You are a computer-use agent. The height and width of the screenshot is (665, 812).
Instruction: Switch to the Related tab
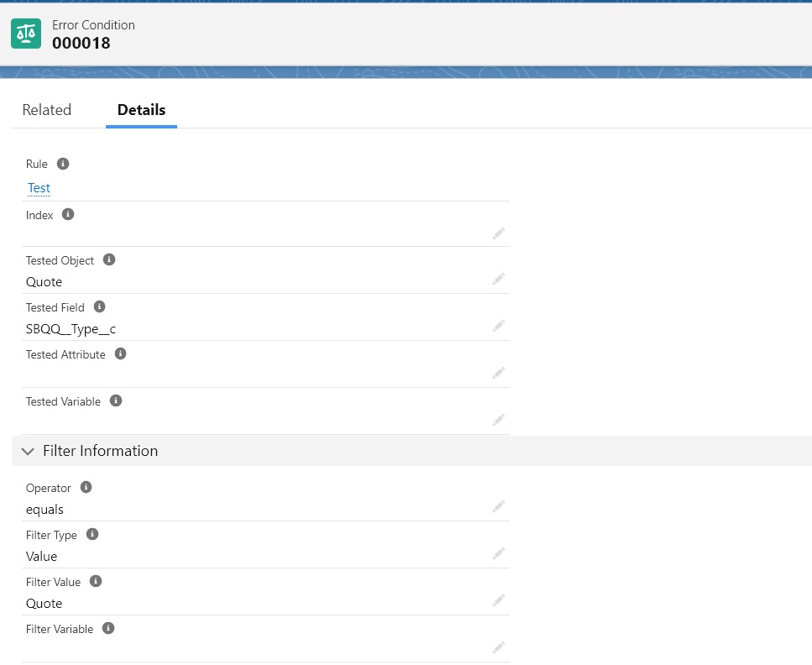[47, 110]
